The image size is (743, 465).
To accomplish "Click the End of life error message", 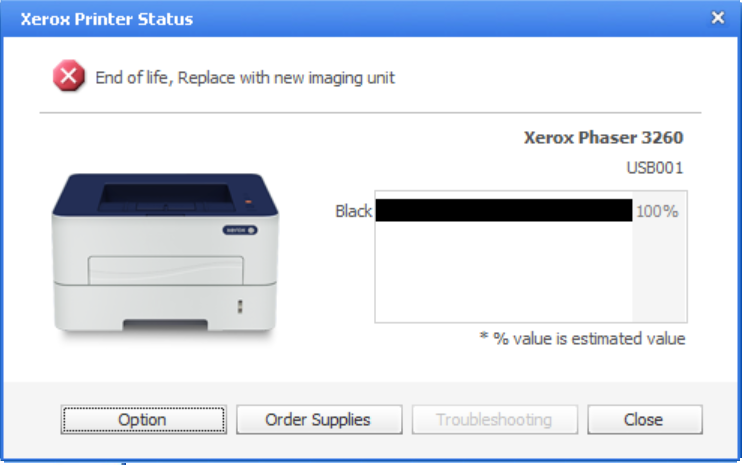I will (x=245, y=78).
